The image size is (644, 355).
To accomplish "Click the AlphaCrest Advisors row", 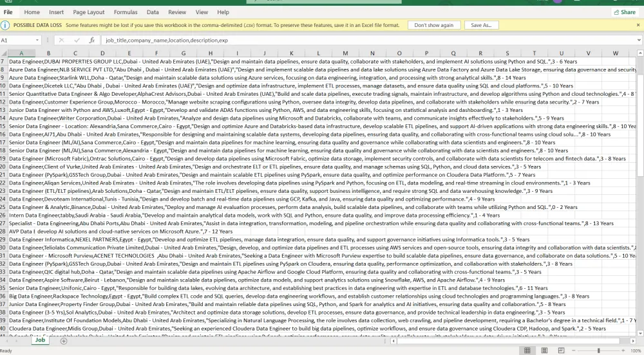I will (x=323, y=94).
